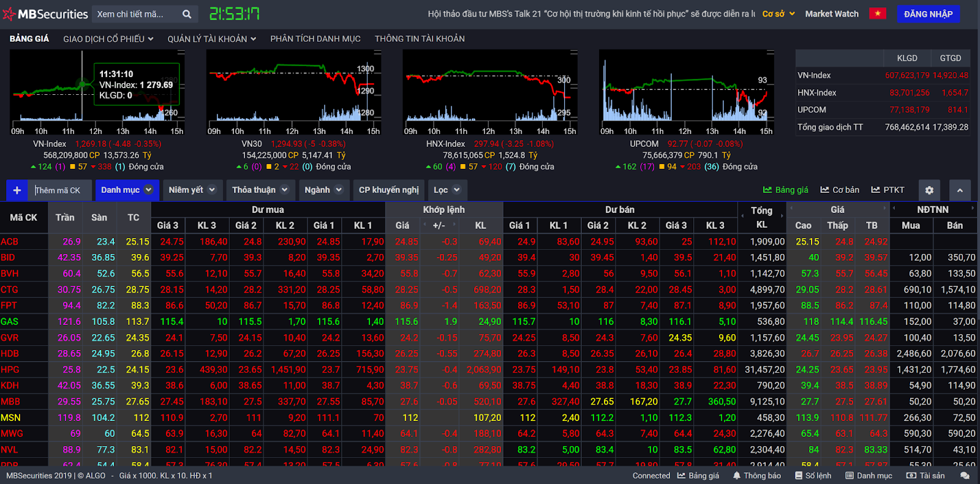
Task: Switch to Cơ bản view
Action: tap(840, 190)
